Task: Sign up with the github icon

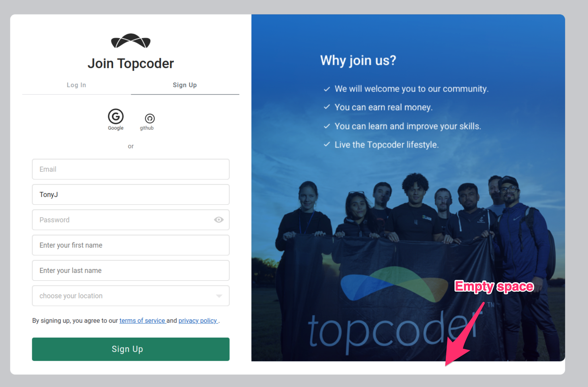Action: click(150, 118)
